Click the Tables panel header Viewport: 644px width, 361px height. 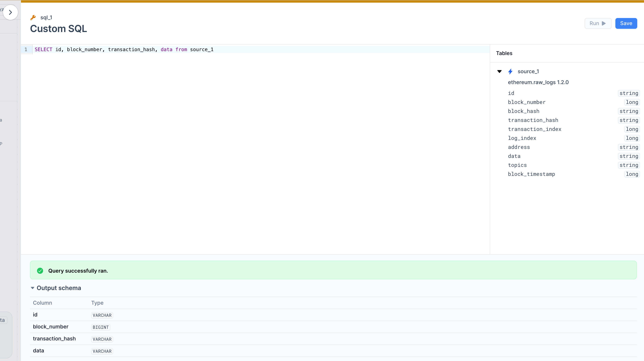pyautogui.click(x=504, y=53)
